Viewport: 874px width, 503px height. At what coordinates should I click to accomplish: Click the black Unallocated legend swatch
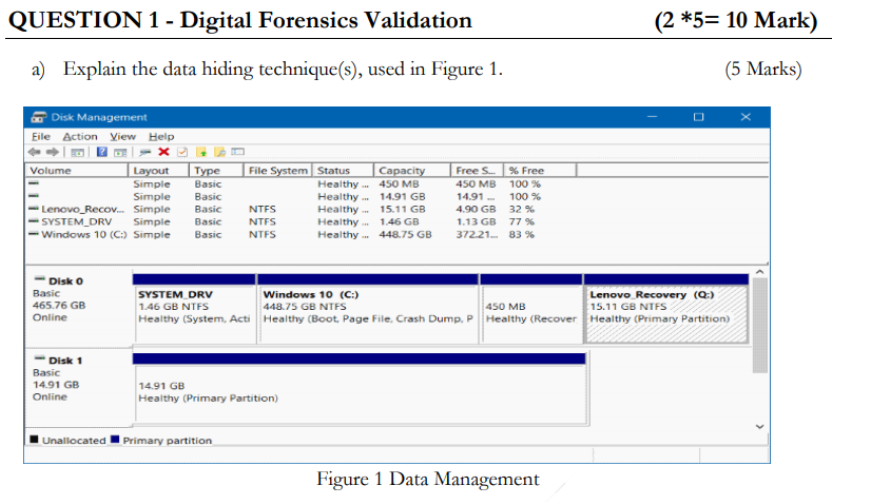pyautogui.click(x=34, y=439)
